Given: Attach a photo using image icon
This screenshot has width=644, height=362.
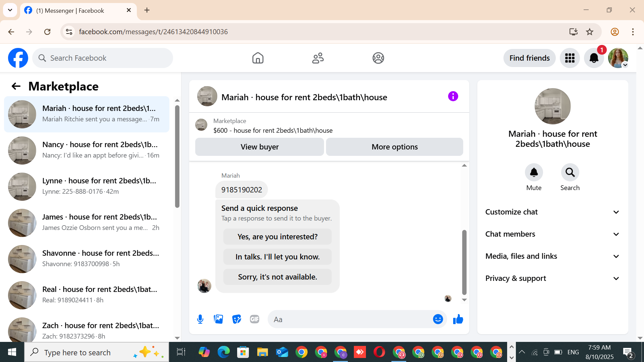Looking at the screenshot, I should click(218, 319).
